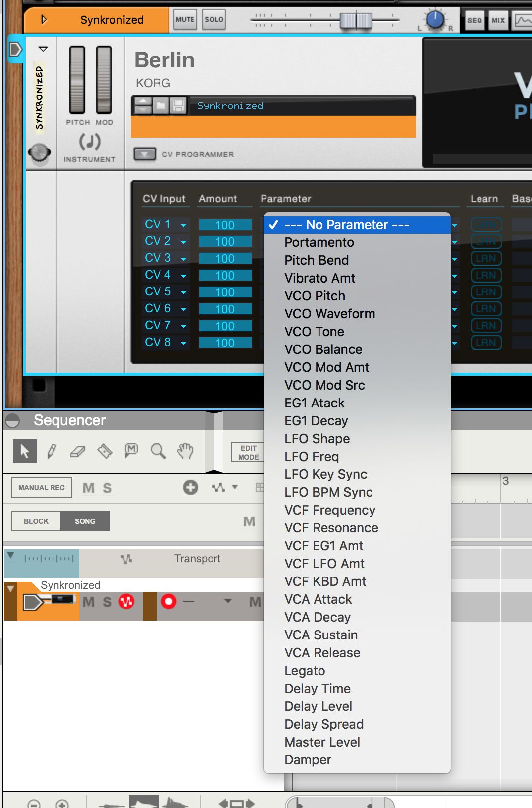This screenshot has width=532, height=808.
Task: Save patch with the floppy disk icon
Action: 178,106
